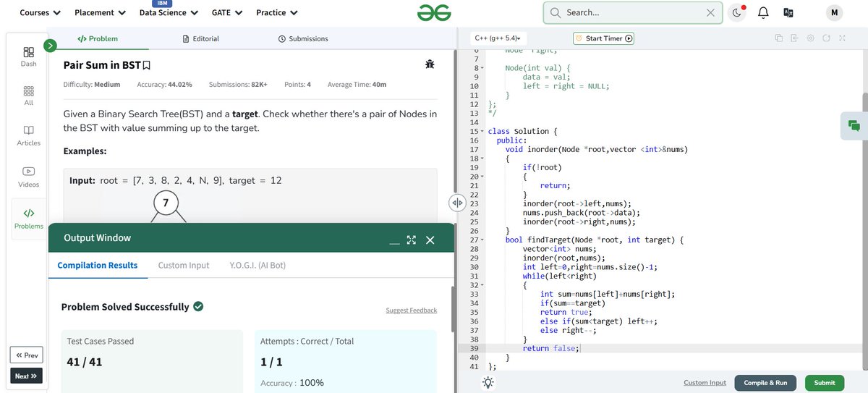This screenshot has width=868, height=393.
Task: Maximize the Output Window
Action: [412, 240]
